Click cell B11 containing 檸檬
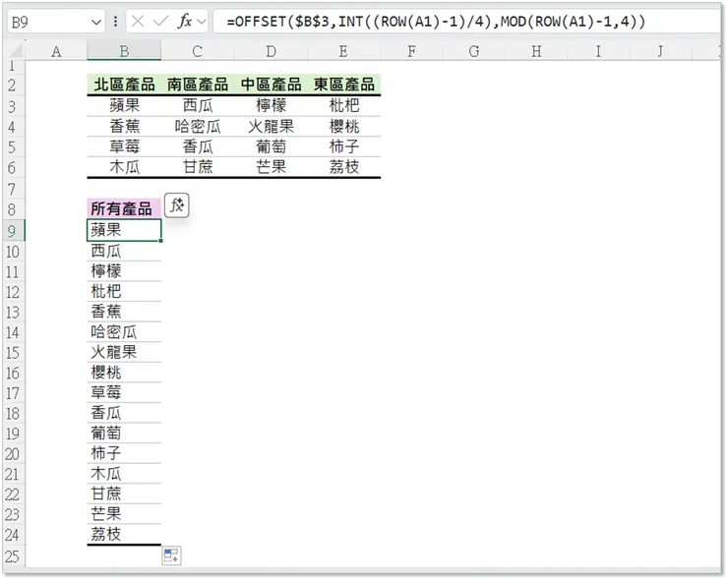The width and height of the screenshot is (728, 580). [x=124, y=271]
